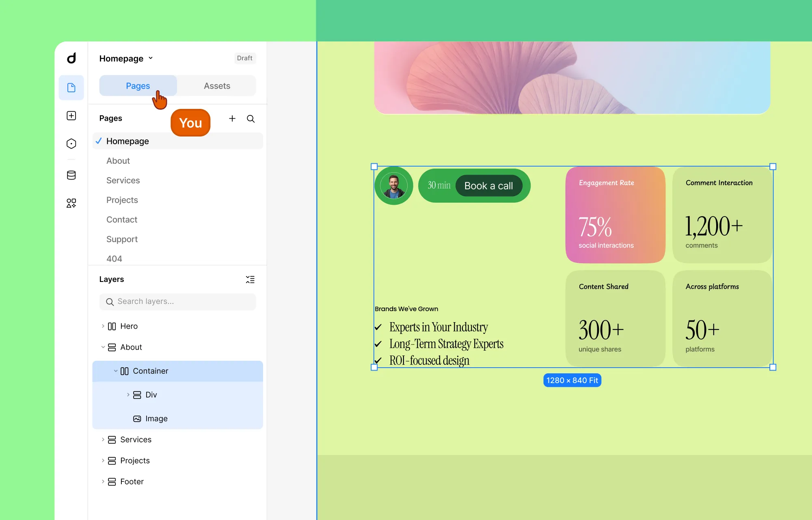This screenshot has width=812, height=520.
Task: Click the Search layers input field
Action: [x=177, y=301]
